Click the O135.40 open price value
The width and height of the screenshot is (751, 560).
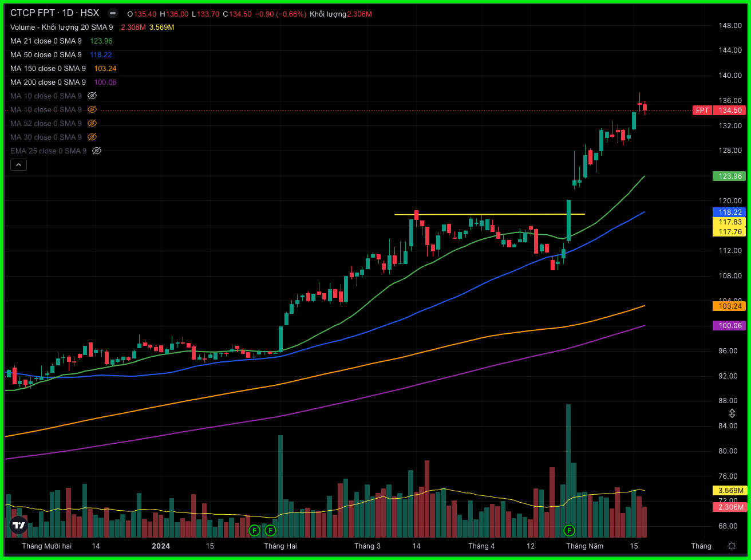(x=143, y=14)
